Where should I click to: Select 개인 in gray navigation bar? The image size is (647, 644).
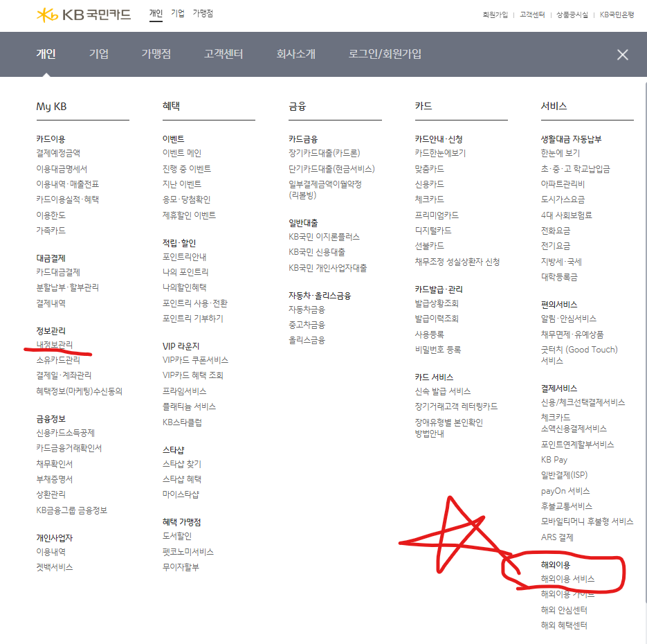(x=46, y=54)
